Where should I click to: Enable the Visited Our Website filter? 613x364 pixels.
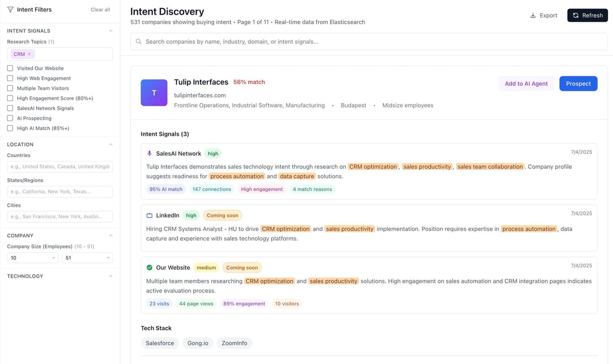10,68
